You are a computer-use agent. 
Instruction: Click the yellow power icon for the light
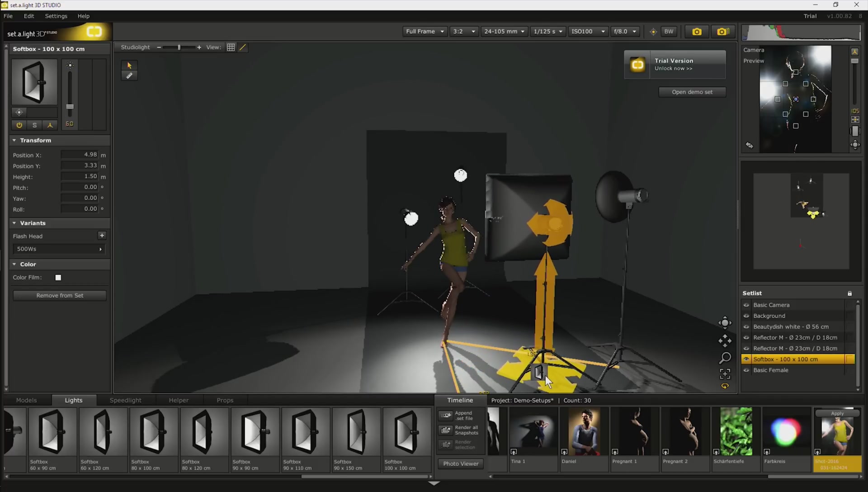tap(19, 125)
